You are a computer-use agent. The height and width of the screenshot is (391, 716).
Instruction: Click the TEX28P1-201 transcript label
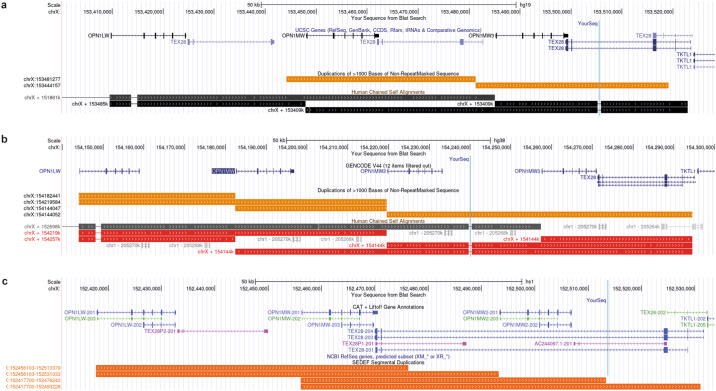(358, 343)
